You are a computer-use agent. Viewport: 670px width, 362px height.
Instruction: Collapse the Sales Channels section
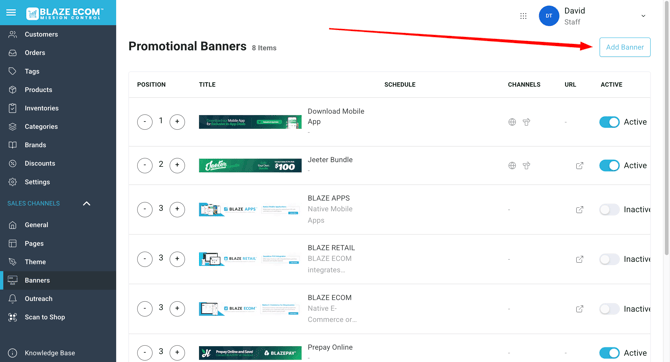tap(86, 203)
